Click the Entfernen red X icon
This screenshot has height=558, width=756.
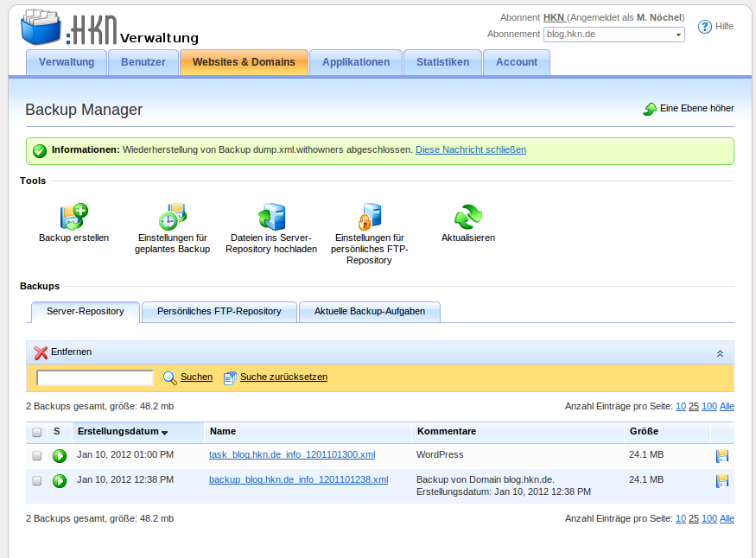click(41, 352)
